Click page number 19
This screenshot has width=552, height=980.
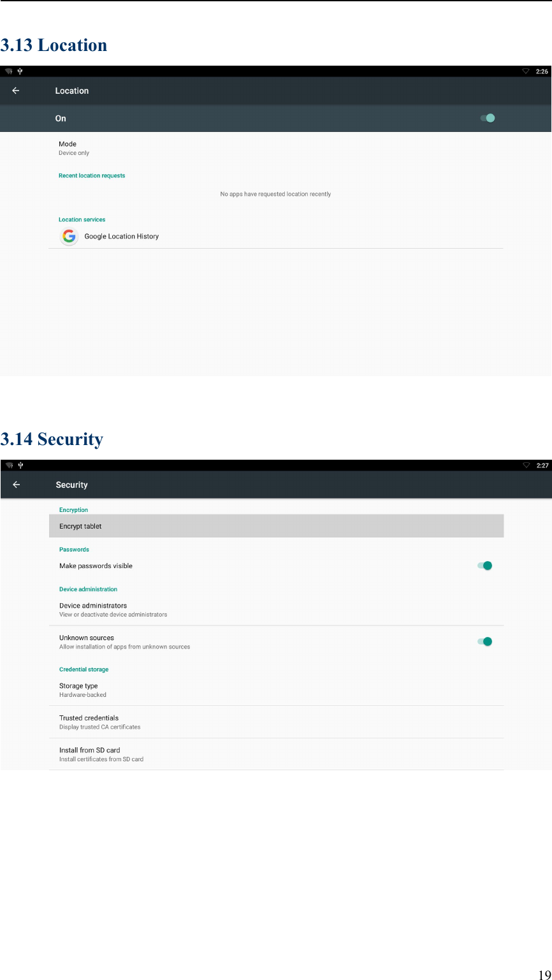pos(545,974)
